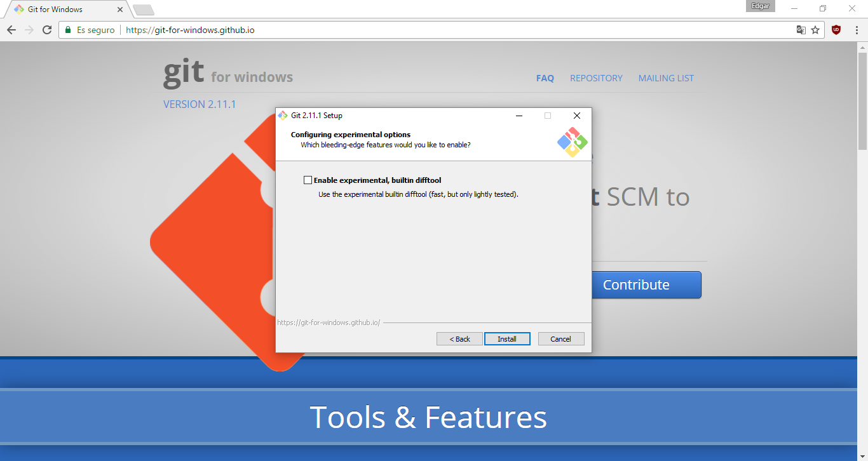Close the Git 2.11.1 Setup dialog

click(576, 116)
